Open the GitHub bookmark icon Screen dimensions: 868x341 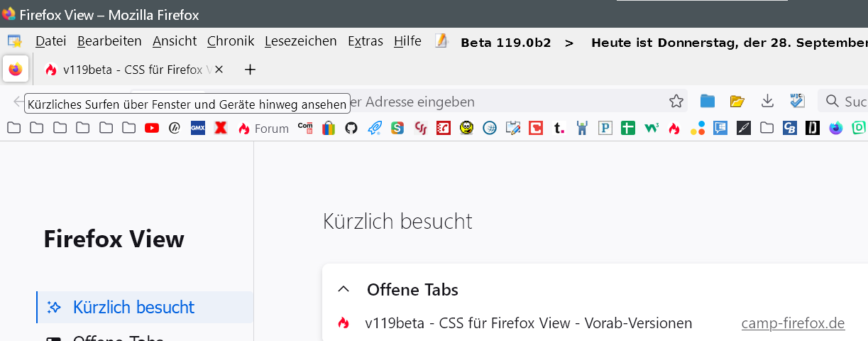[x=351, y=129]
